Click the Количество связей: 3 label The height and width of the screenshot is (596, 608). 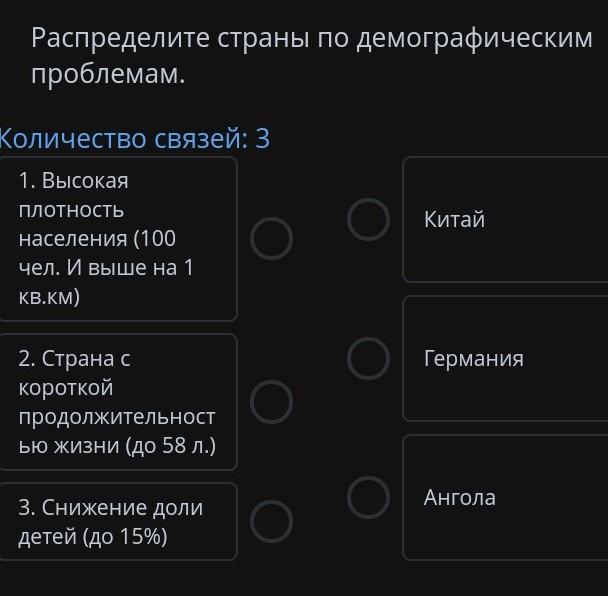pyautogui.click(x=134, y=138)
